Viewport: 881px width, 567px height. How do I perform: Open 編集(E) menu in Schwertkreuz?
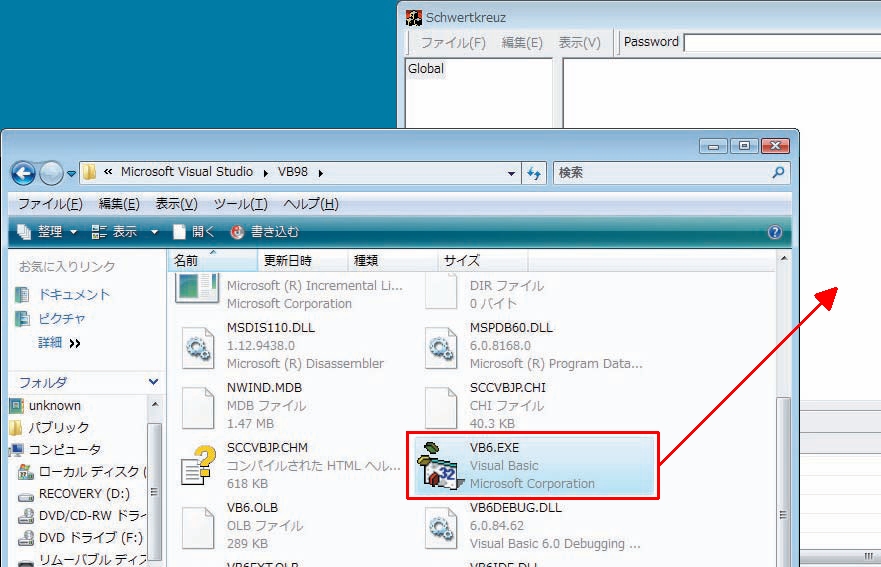click(x=522, y=43)
